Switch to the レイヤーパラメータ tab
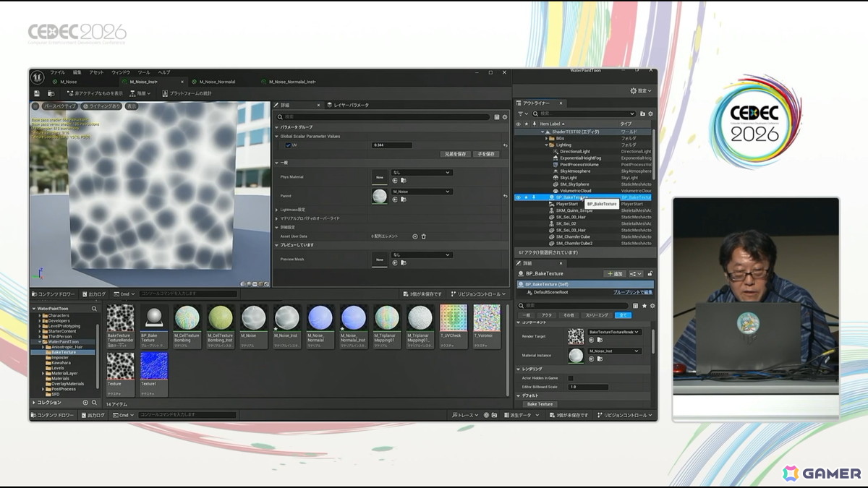 coord(346,105)
